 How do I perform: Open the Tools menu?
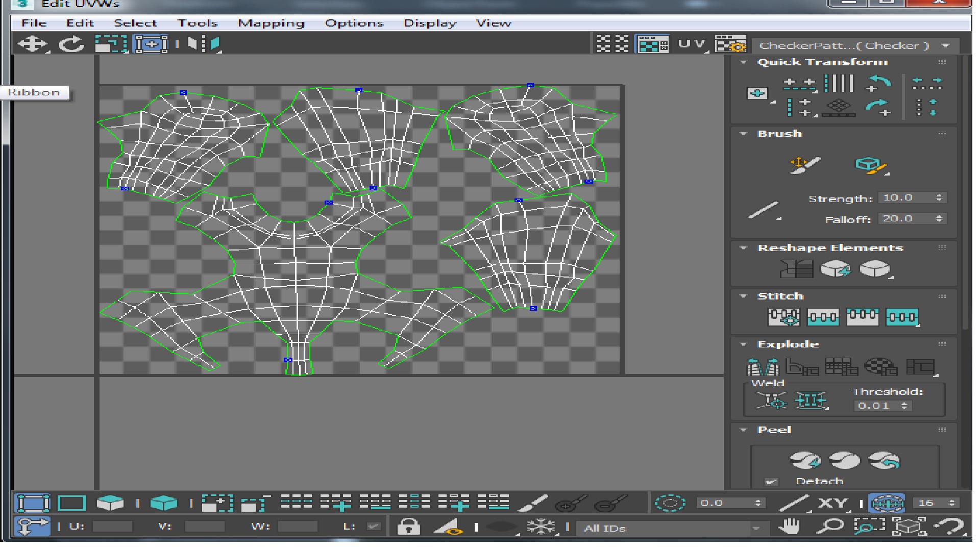(x=197, y=23)
